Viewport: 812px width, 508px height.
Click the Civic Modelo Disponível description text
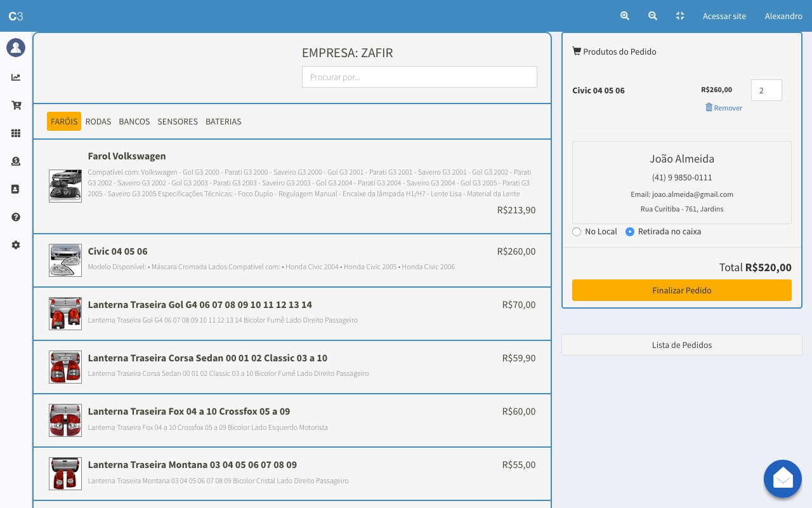pyautogui.click(x=272, y=267)
